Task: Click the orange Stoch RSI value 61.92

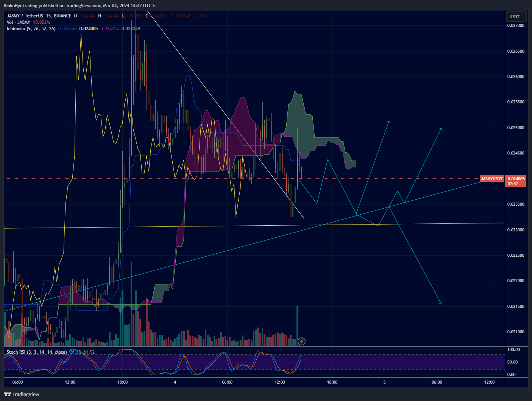Action: point(89,352)
